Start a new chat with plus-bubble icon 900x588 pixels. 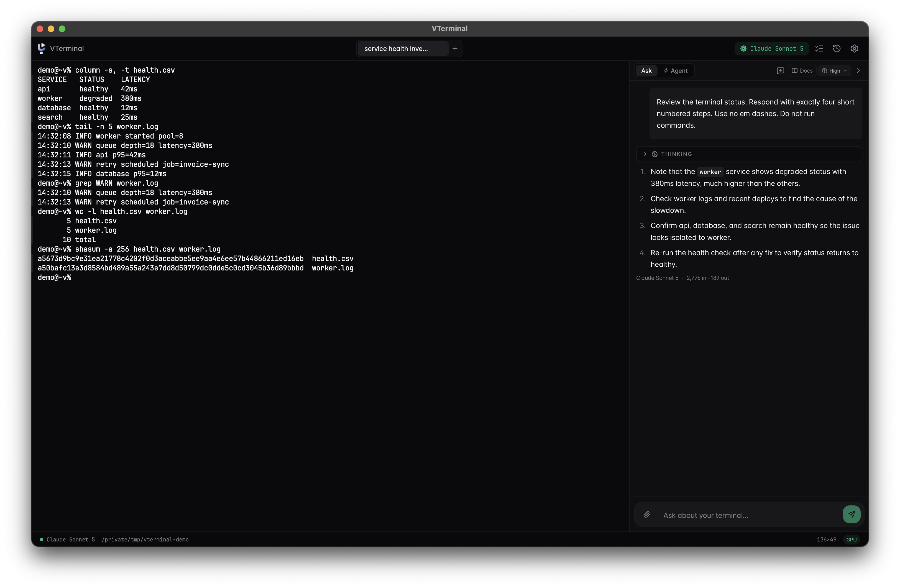780,71
